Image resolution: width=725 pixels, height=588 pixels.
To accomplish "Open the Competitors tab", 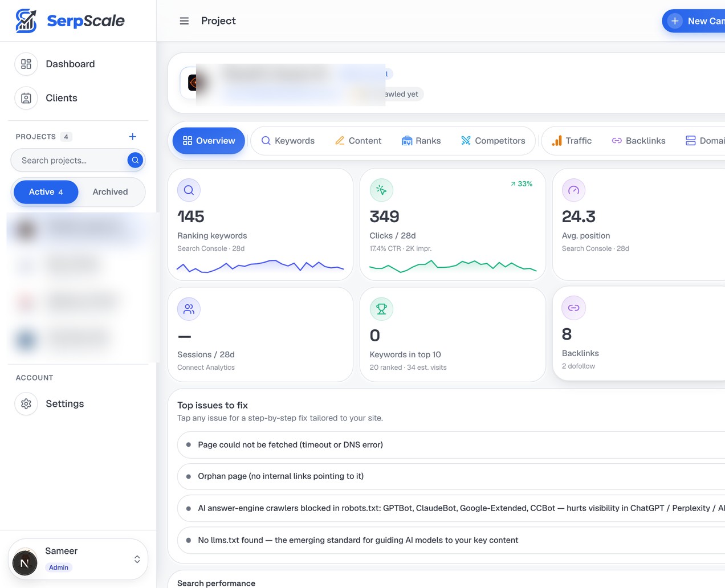I will coord(493,141).
